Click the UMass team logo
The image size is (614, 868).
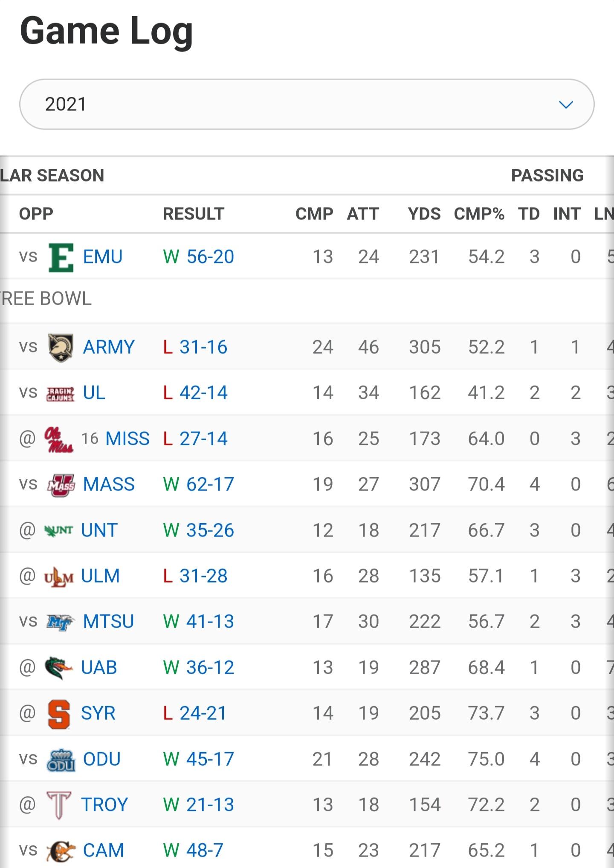(x=61, y=485)
